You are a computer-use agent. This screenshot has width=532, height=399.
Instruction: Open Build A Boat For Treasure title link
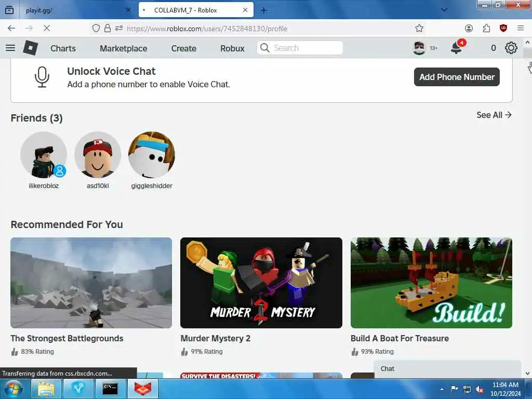point(400,338)
